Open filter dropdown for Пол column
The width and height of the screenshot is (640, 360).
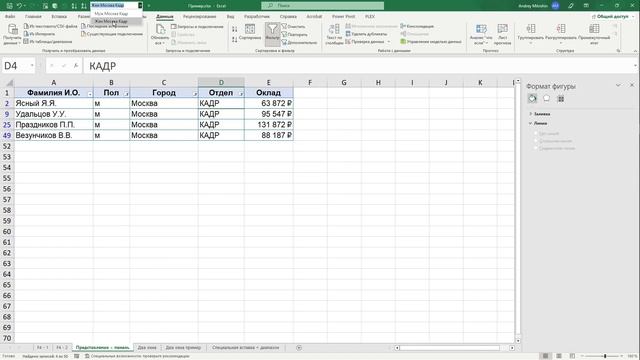126,94
